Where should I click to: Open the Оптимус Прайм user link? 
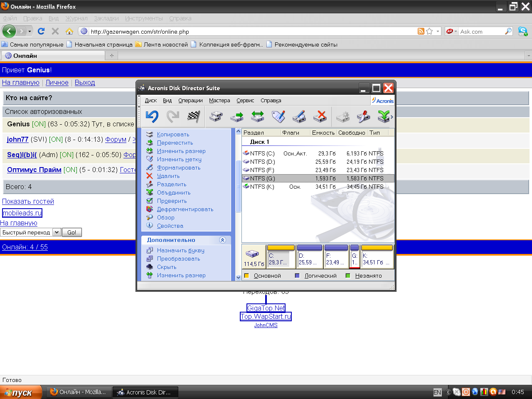tap(34, 170)
